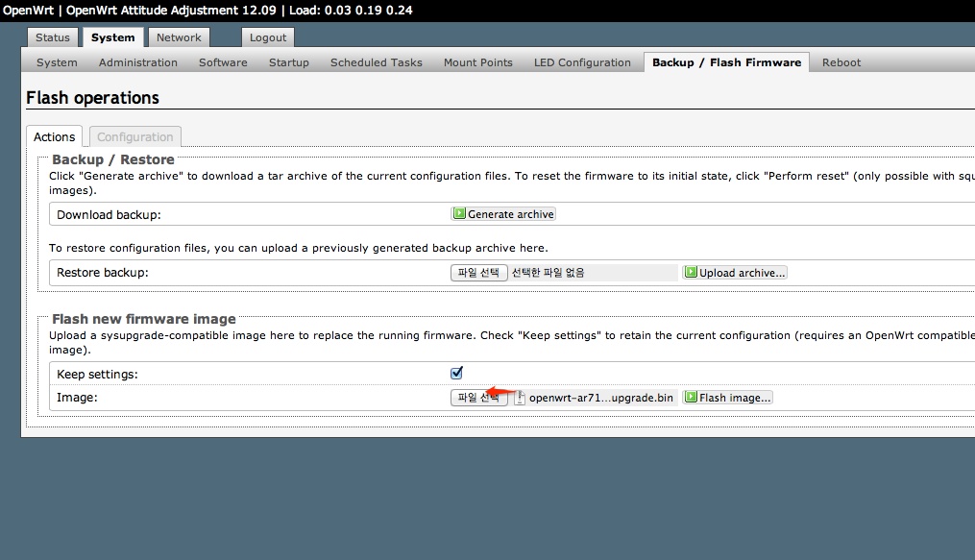Click the green icon on Generate archive
Viewport: 975px width, 560px height.
459,213
